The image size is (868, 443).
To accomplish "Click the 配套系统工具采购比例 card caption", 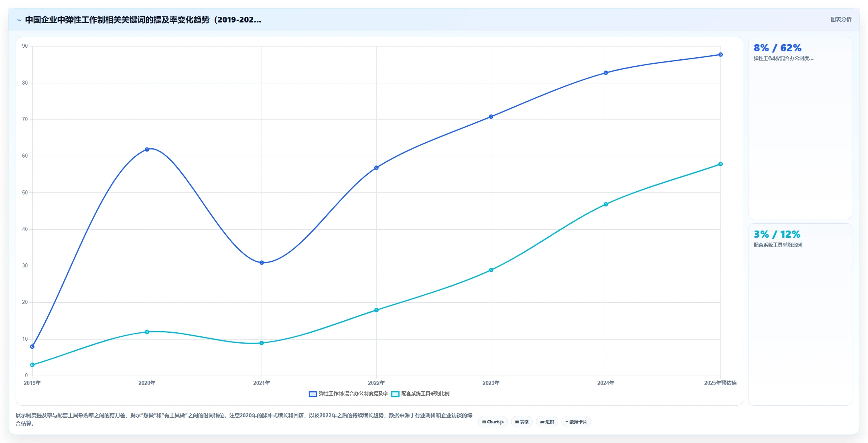I will coord(777,245).
